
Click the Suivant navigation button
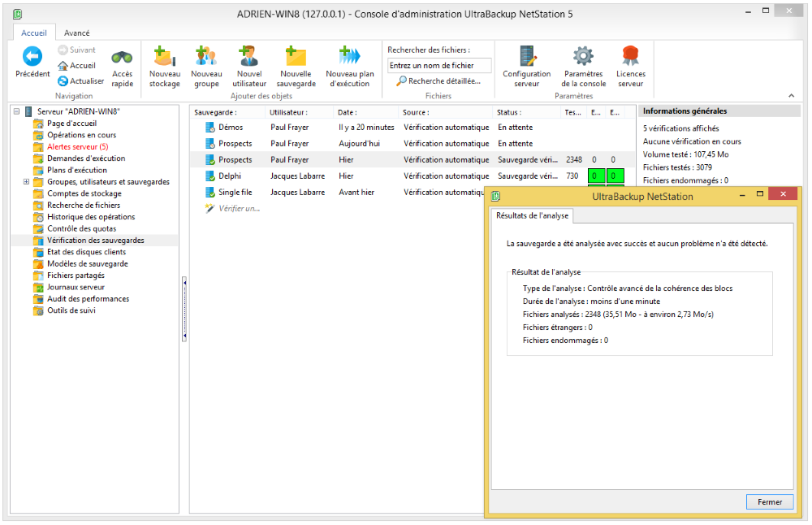click(x=76, y=50)
